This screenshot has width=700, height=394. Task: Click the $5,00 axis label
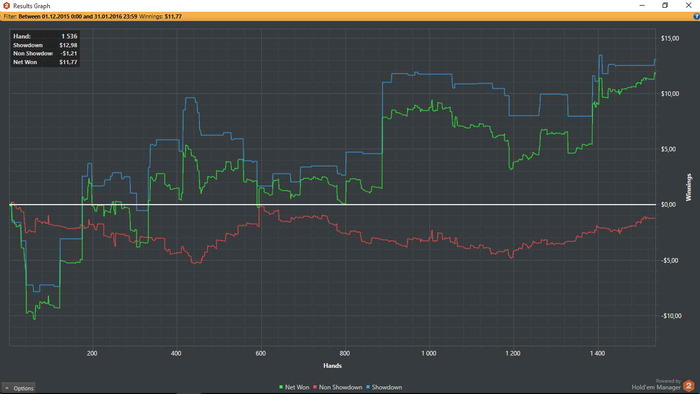[668, 149]
